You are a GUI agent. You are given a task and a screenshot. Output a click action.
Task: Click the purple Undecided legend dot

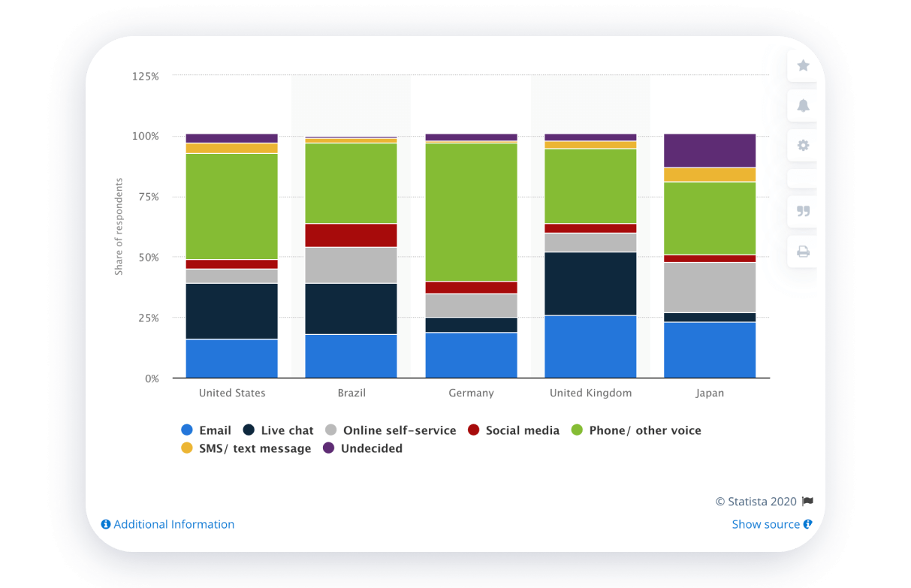[x=328, y=448]
